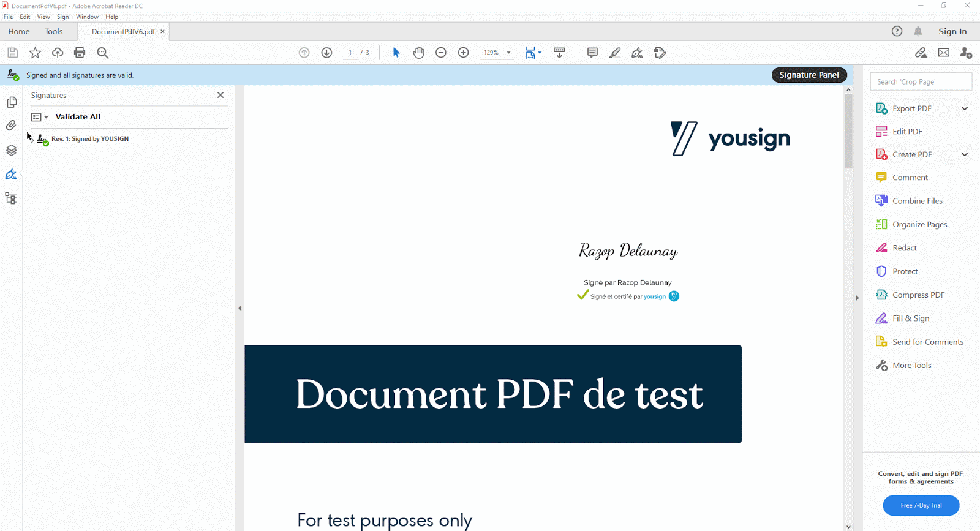The height and width of the screenshot is (531, 980).
Task: Share with others person icon
Action: (x=966, y=53)
